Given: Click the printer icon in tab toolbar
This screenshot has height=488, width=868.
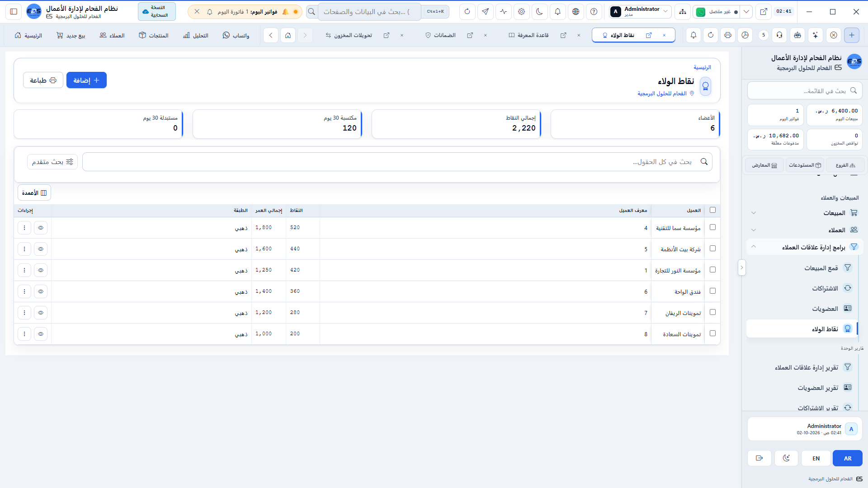Looking at the screenshot, I should tap(727, 35).
